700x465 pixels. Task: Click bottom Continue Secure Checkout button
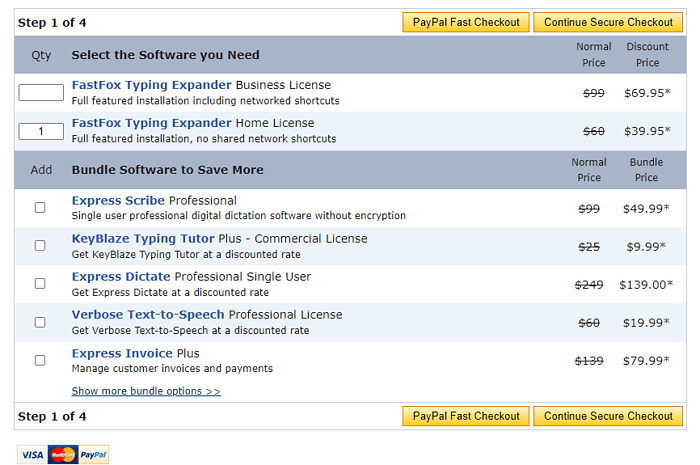(608, 416)
